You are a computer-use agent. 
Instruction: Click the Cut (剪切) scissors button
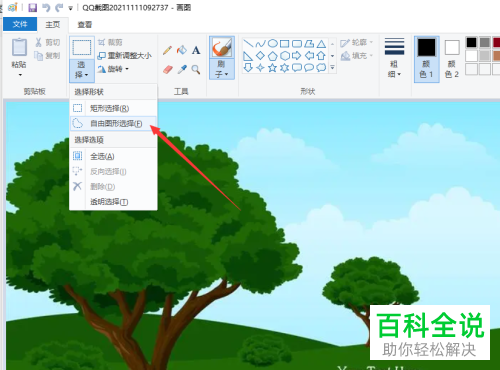[48, 42]
